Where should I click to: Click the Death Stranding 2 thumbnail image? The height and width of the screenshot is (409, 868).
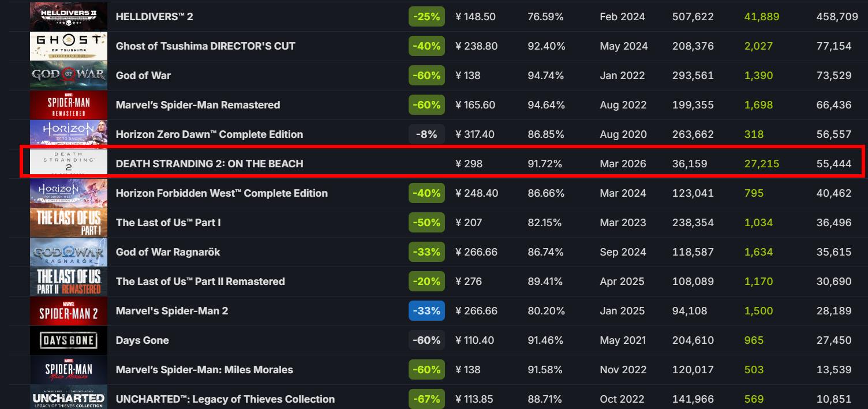point(69,164)
